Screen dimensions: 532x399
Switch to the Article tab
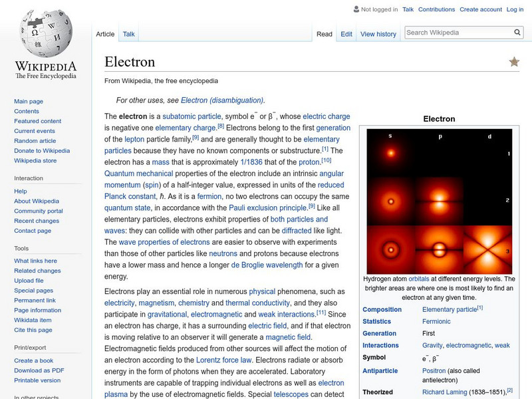105,34
